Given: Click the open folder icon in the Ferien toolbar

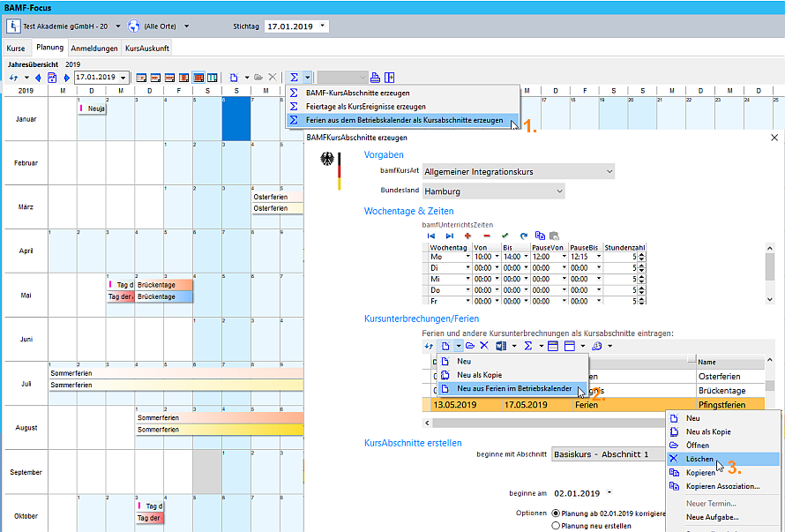Looking at the screenshot, I should [469, 346].
